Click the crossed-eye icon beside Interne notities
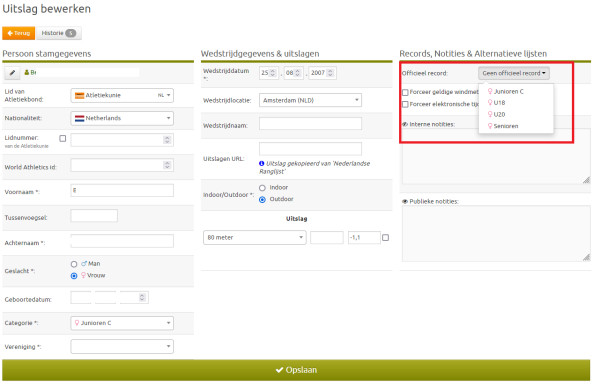Screen dimensions: 600x391 click(x=405, y=124)
